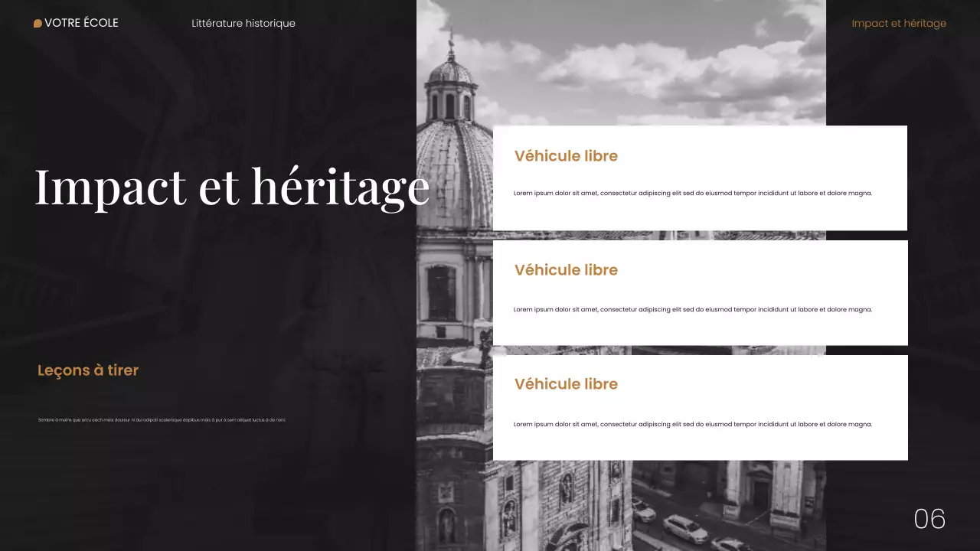Click the page number 06 element
Screen dimensions: 980x551
click(931, 519)
